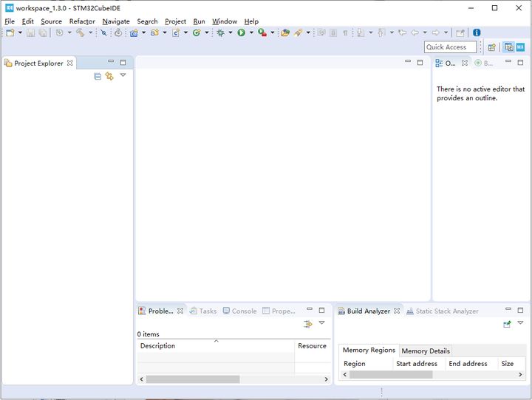Click the Run with external tools icon
The width and height of the screenshot is (532, 400).
tap(262, 33)
